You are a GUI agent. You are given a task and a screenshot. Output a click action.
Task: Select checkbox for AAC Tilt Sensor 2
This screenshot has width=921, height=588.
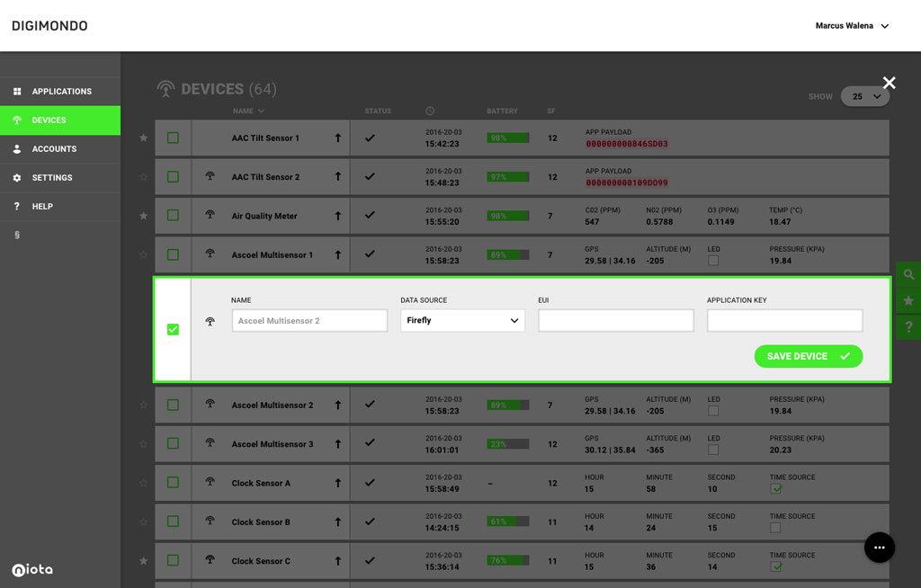tap(173, 177)
